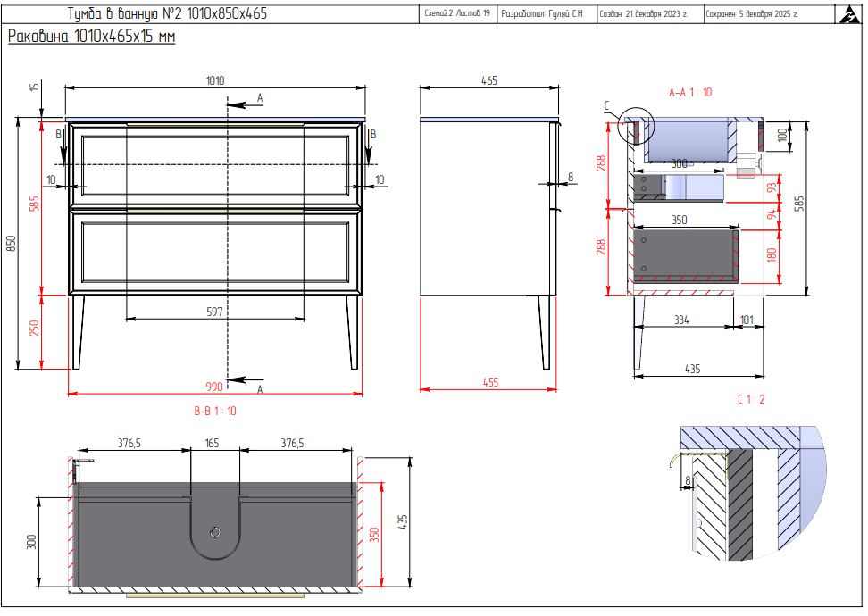The width and height of the screenshot is (868, 616).
Task: Click the 'C 1 : 2' detail label
Action: click(x=751, y=400)
